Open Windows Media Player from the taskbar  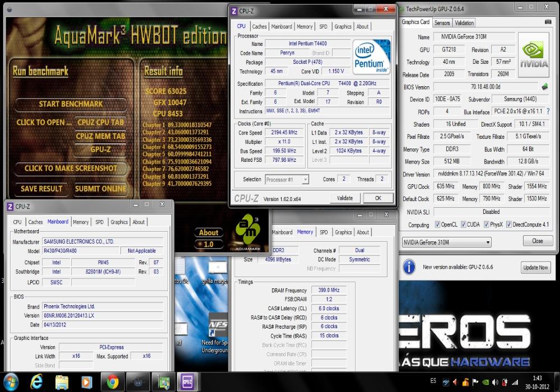pos(86,382)
